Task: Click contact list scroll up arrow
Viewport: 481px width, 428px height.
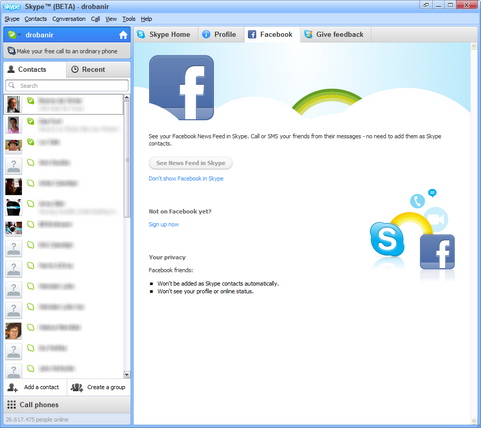Action: click(127, 98)
